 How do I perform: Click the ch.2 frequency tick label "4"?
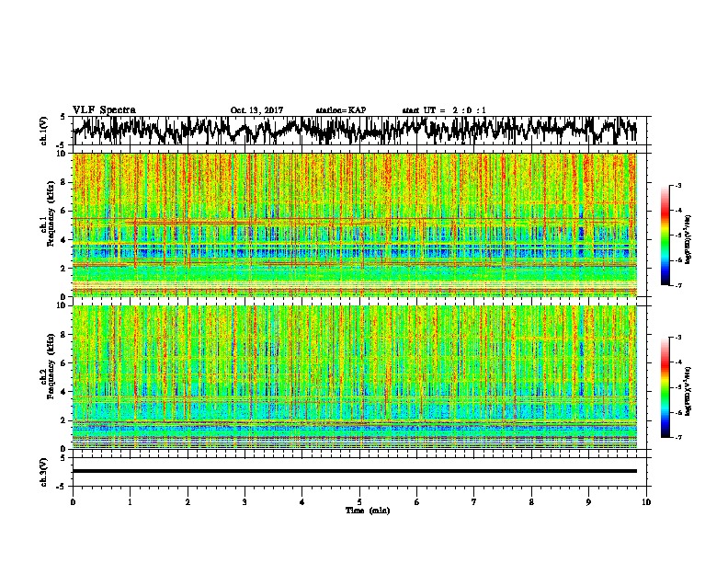63,392
